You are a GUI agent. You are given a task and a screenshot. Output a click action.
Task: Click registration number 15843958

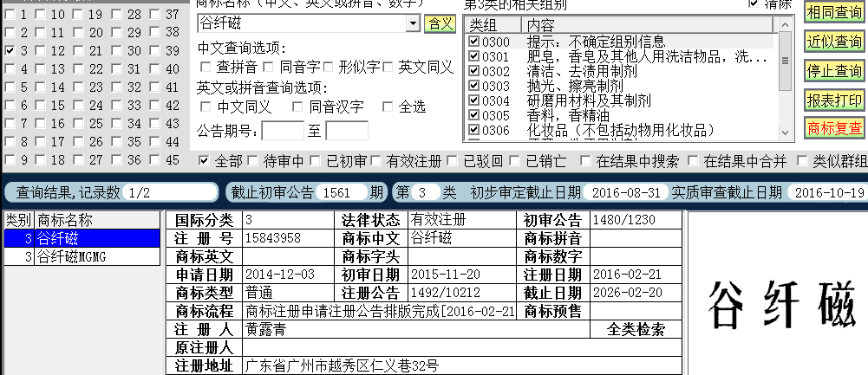[273, 238]
